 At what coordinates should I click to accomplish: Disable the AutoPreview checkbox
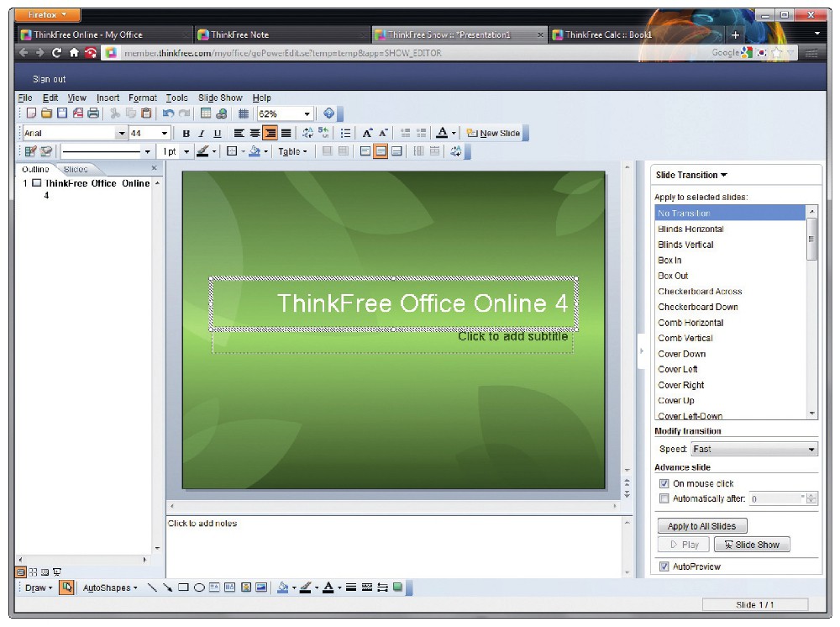pyautogui.click(x=664, y=566)
